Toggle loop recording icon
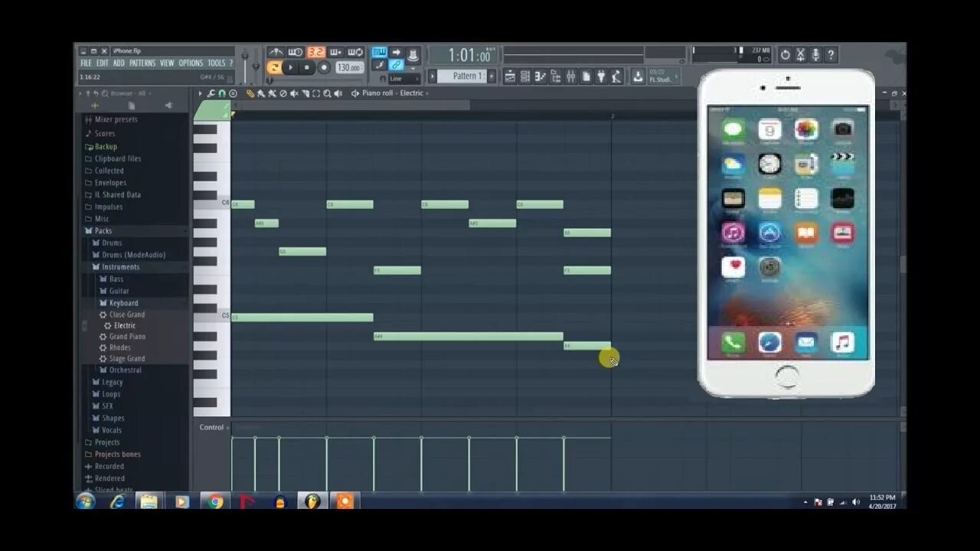This screenshot has height=551, width=980. click(356, 51)
